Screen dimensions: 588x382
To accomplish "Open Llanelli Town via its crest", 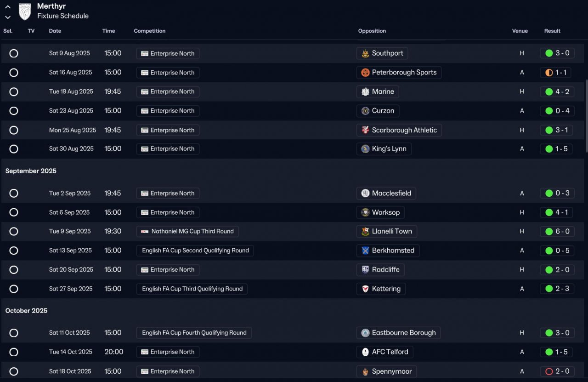I will (x=365, y=231).
